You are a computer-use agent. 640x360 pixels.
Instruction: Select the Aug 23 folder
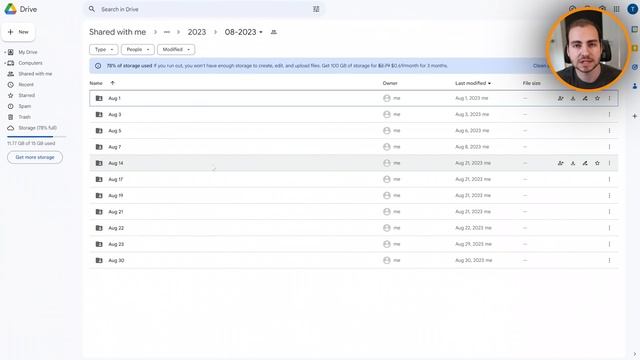353,244
